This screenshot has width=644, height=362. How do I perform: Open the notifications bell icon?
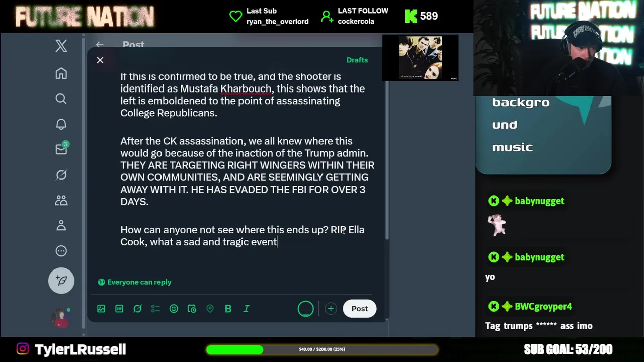61,124
